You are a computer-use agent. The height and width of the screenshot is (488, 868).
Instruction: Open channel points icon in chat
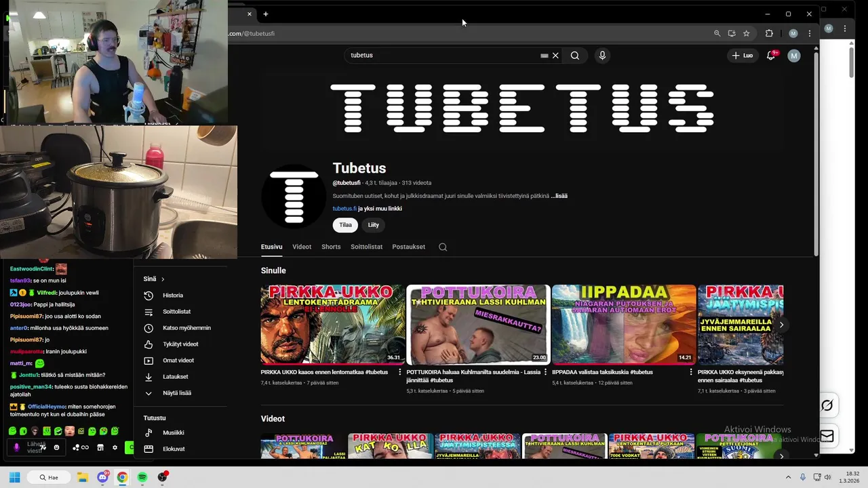click(80, 447)
